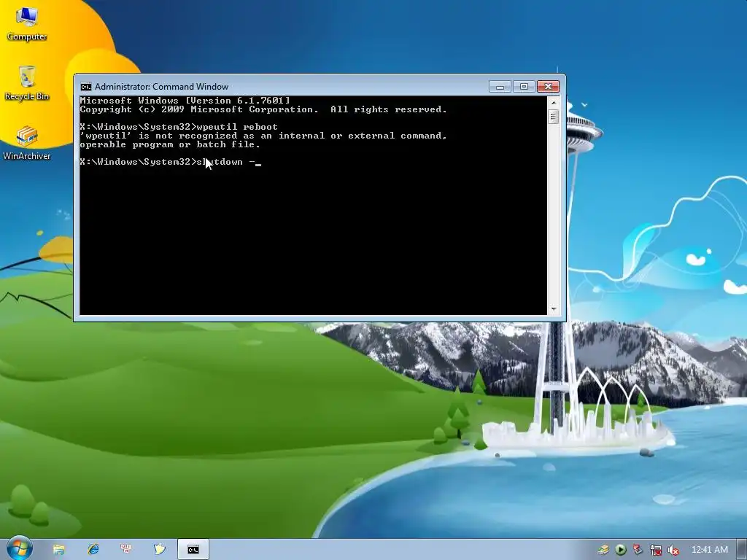The width and height of the screenshot is (747, 560).
Task: Open the 12:41 AM clock
Action: point(709,550)
